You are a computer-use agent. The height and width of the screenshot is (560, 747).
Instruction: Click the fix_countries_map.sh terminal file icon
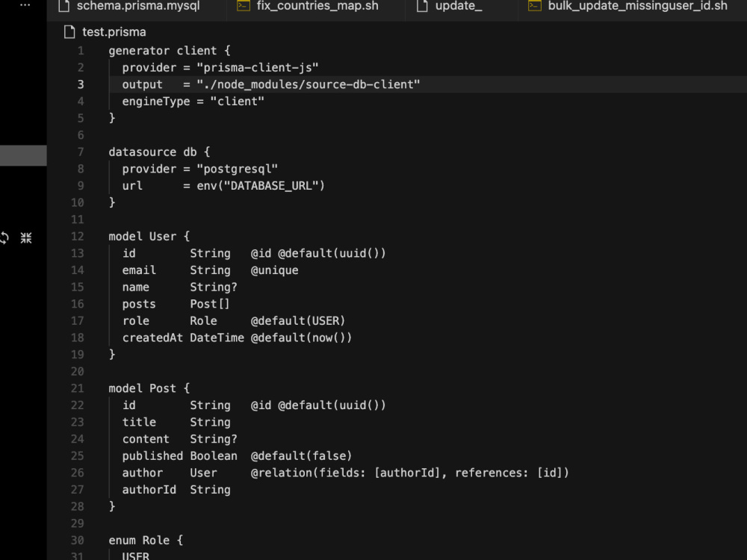point(244,6)
